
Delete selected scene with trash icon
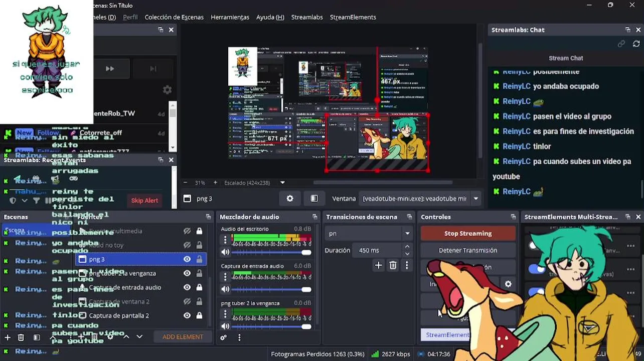pos(21,337)
